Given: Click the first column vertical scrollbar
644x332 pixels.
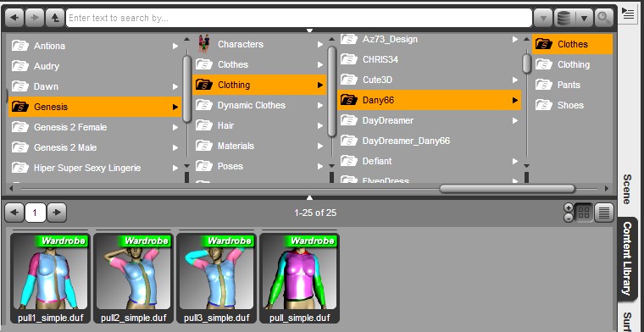Looking at the screenshot, I should (x=187, y=89).
